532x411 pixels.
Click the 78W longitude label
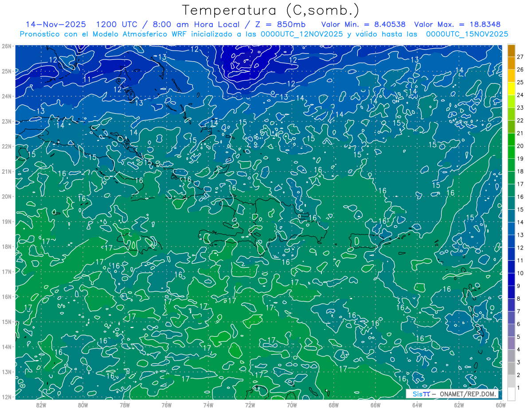tap(125, 405)
